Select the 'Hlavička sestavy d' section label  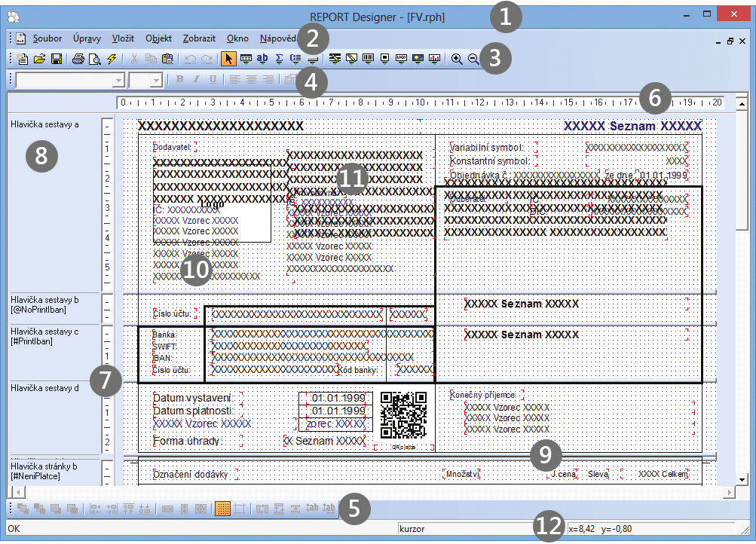tap(44, 388)
